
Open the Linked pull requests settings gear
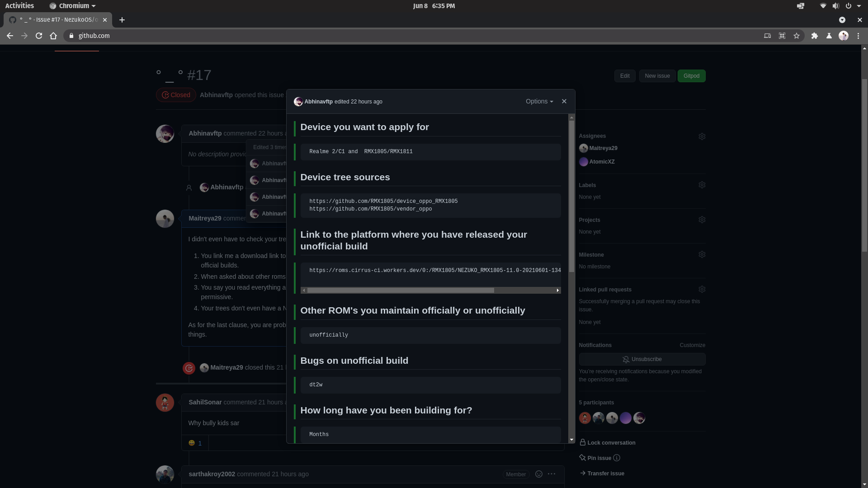(x=702, y=289)
